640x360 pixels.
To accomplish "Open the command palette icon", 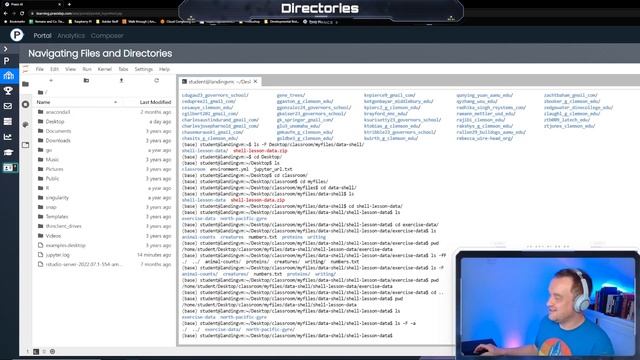I will [x=25, y=124].
